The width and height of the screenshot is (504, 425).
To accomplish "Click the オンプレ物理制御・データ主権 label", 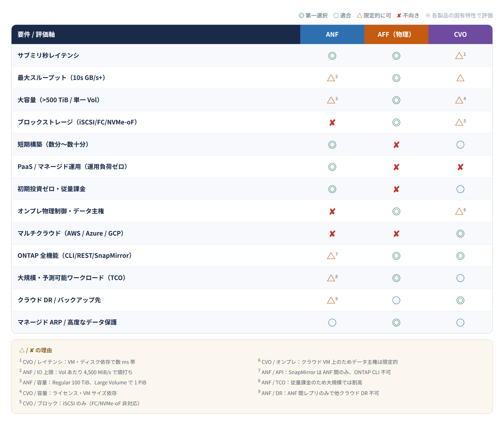I will [61, 211].
